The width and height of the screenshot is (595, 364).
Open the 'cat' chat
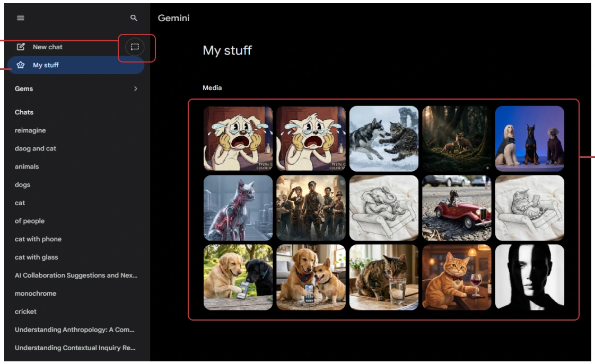click(x=20, y=203)
